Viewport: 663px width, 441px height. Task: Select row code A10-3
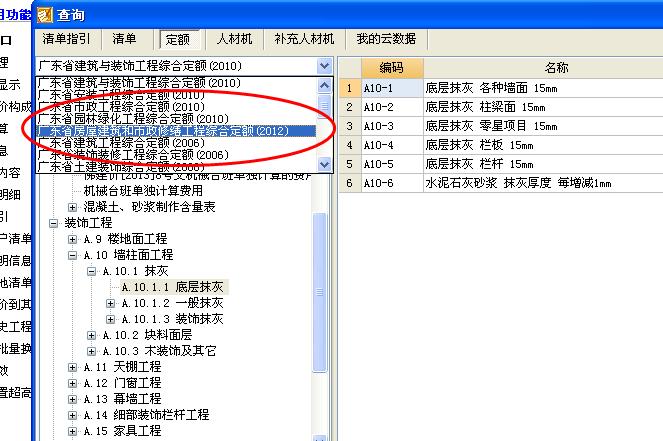(x=392, y=126)
